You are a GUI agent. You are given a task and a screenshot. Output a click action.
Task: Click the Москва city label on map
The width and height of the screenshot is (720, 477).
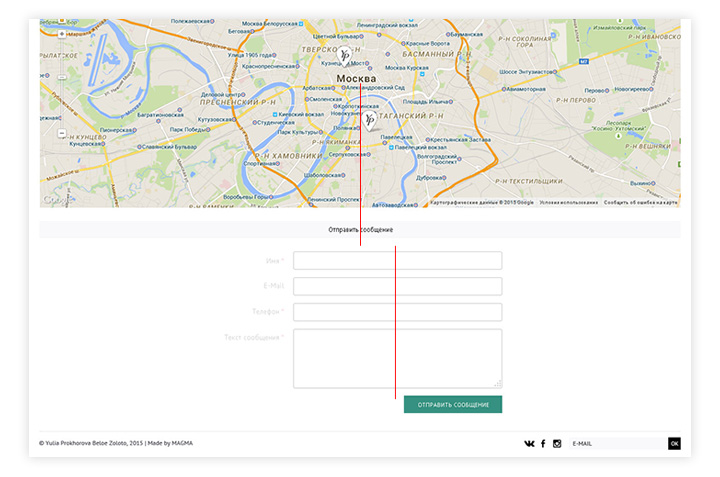click(356, 79)
